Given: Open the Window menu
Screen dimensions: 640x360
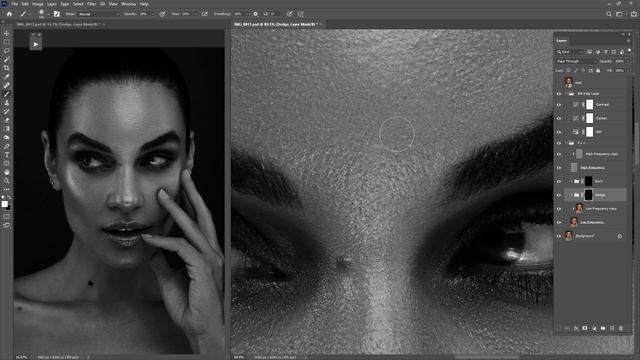Looking at the screenshot, I should click(128, 4).
